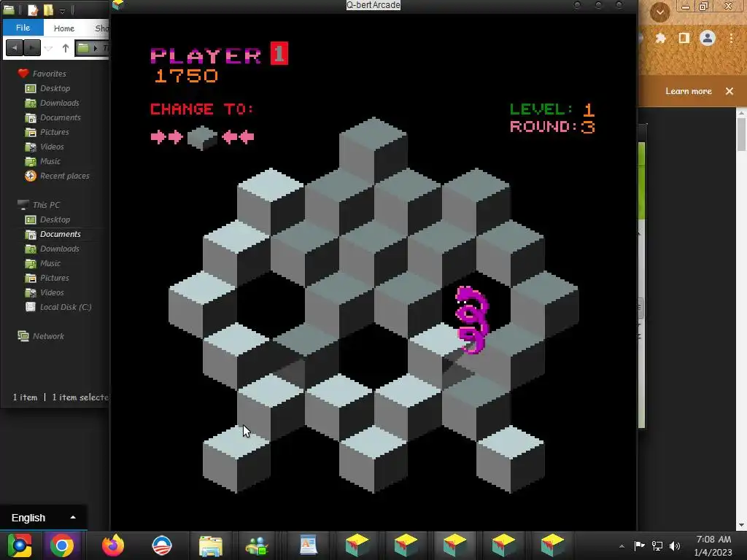Show hidden system tray icons arrow
The height and width of the screenshot is (560, 747).
622,546
